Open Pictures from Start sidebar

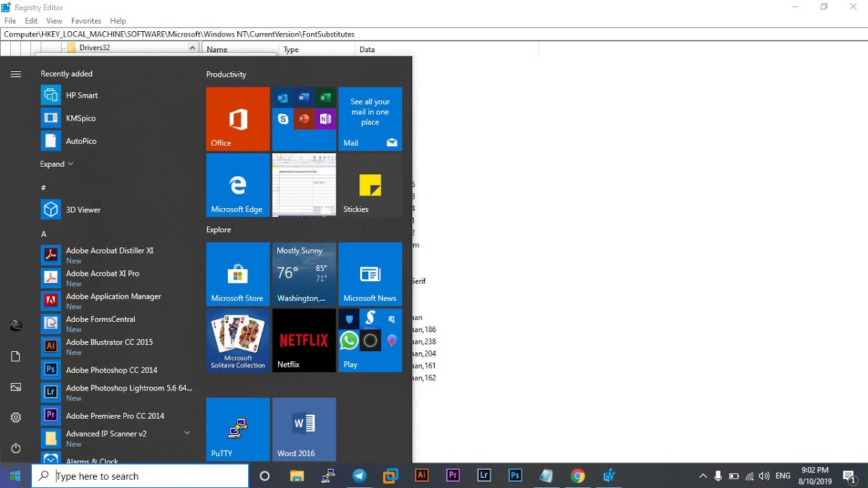(x=16, y=387)
